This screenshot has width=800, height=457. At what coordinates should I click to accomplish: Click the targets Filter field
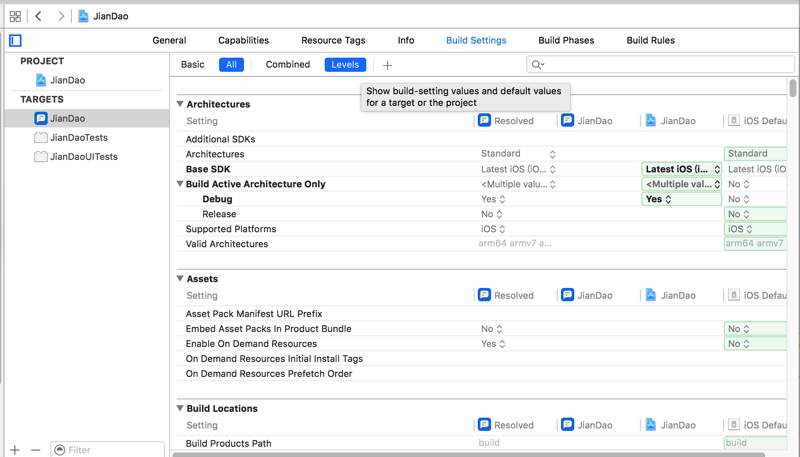(x=110, y=450)
